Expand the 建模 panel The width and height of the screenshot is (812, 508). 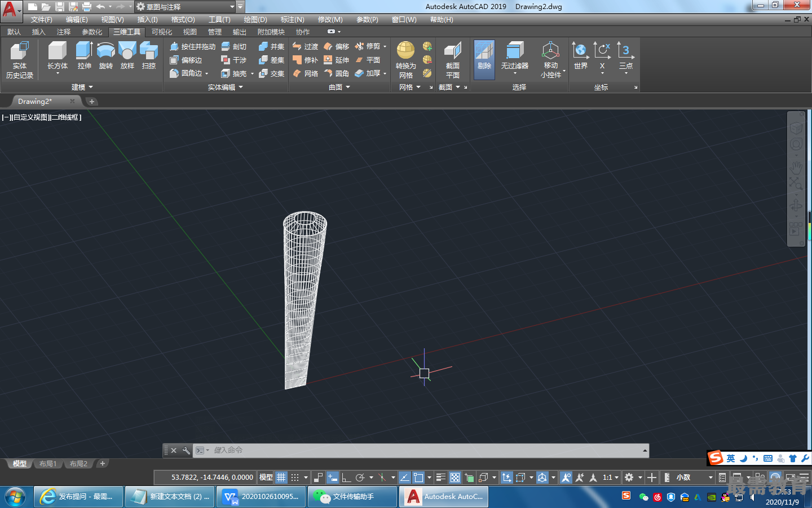click(x=82, y=87)
